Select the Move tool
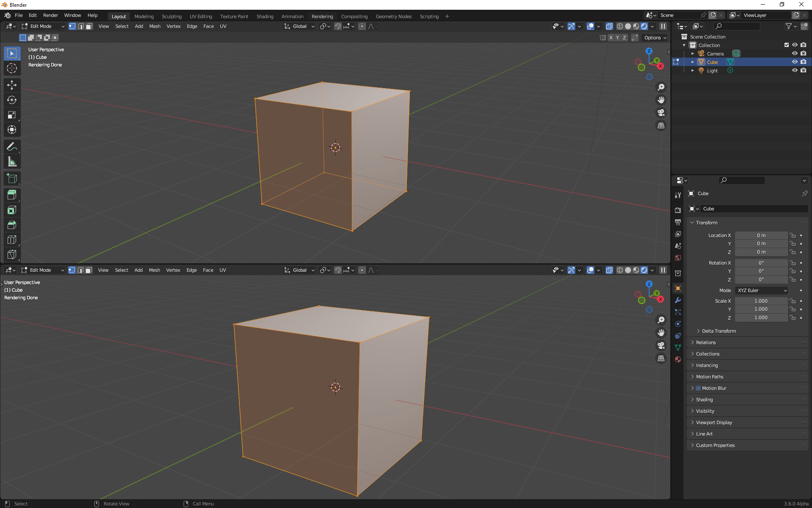Image resolution: width=812 pixels, height=508 pixels. coord(12,85)
